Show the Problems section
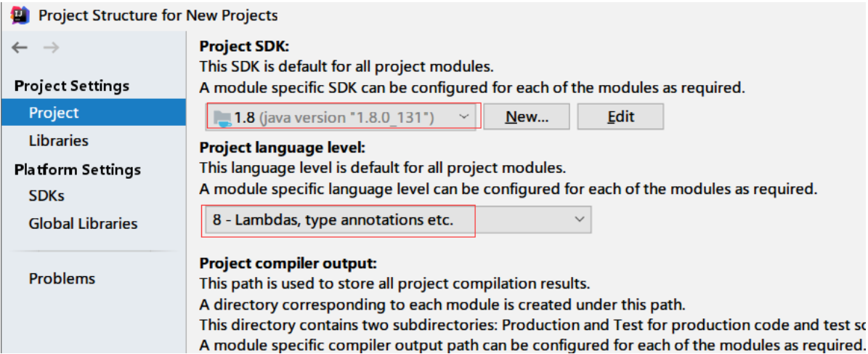The image size is (868, 354). (x=62, y=278)
